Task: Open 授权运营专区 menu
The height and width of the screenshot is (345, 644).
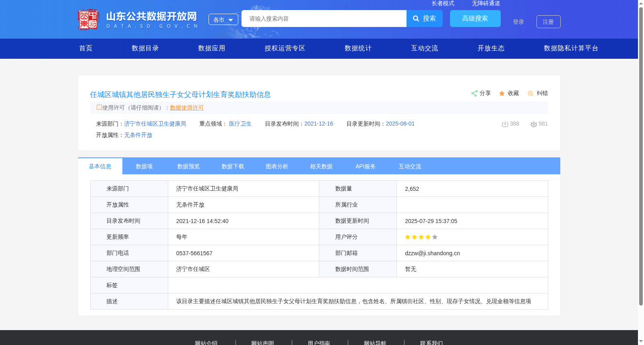Action: (x=285, y=48)
